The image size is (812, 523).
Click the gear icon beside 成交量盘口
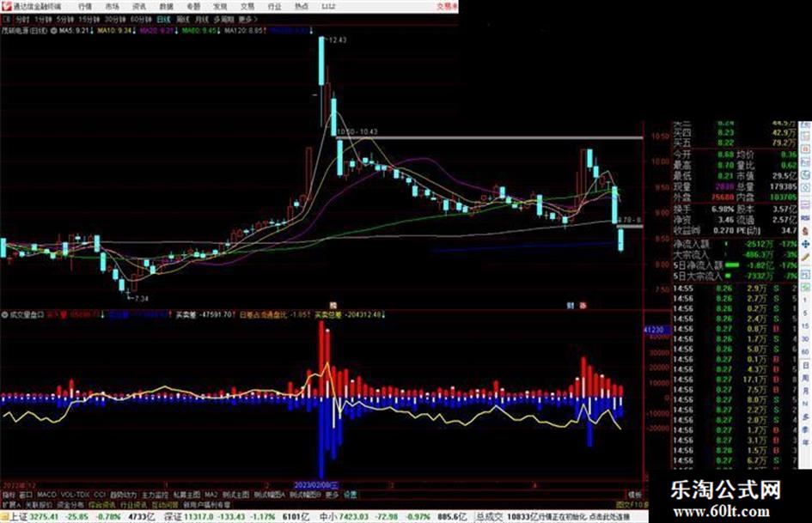click(4, 314)
